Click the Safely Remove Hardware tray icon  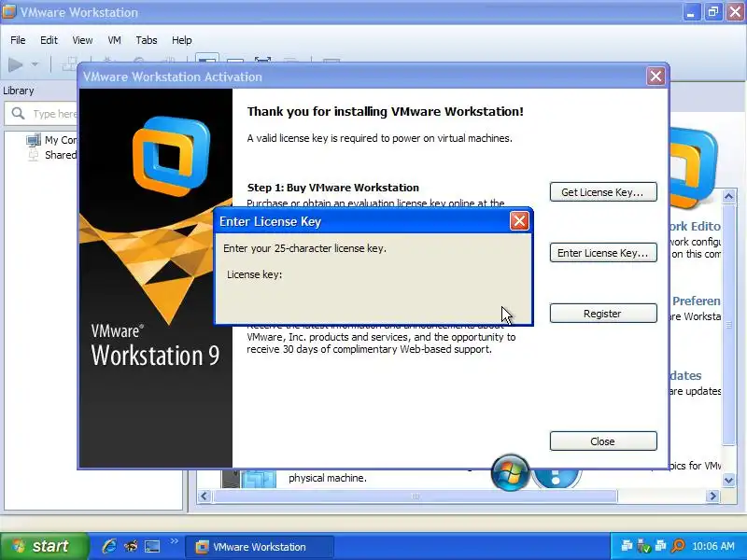click(x=643, y=546)
